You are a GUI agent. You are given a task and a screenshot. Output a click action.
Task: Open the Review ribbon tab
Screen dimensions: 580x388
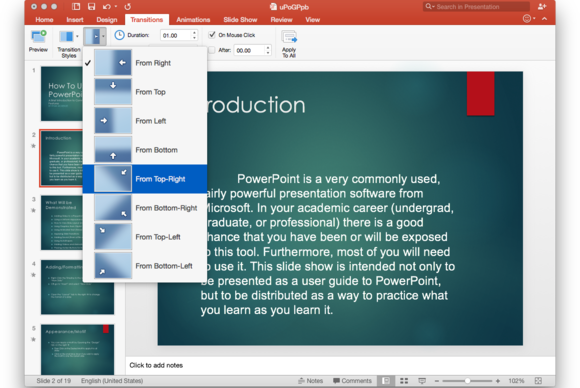[x=281, y=20]
